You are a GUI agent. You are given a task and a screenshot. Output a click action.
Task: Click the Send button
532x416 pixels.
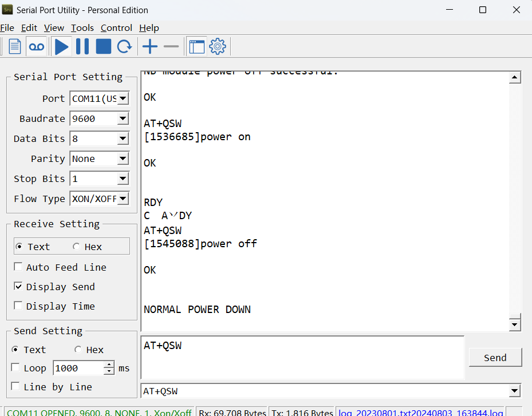495,357
